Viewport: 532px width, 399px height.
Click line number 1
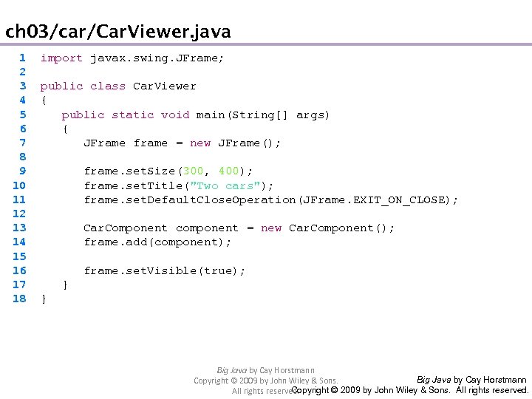click(22, 58)
